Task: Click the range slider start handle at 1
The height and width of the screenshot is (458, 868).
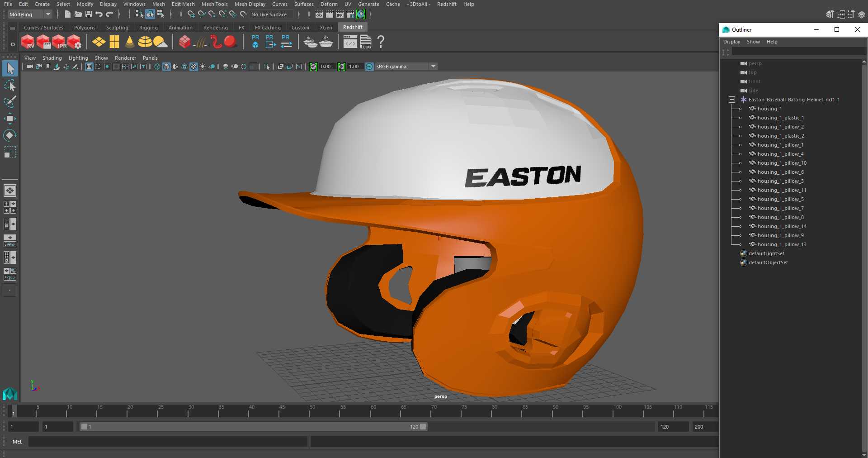Action: 84,427
